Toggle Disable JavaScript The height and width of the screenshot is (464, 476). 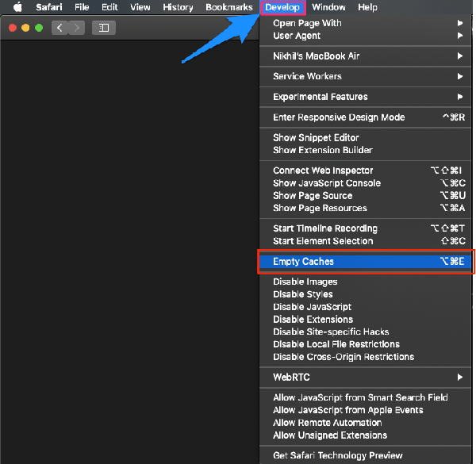tap(366, 307)
